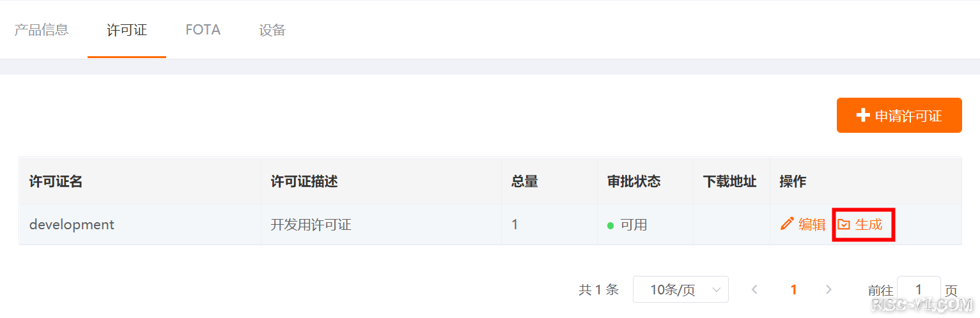Switch to the 设备 tab
Viewport: 980px width, 318px height.
[272, 29]
